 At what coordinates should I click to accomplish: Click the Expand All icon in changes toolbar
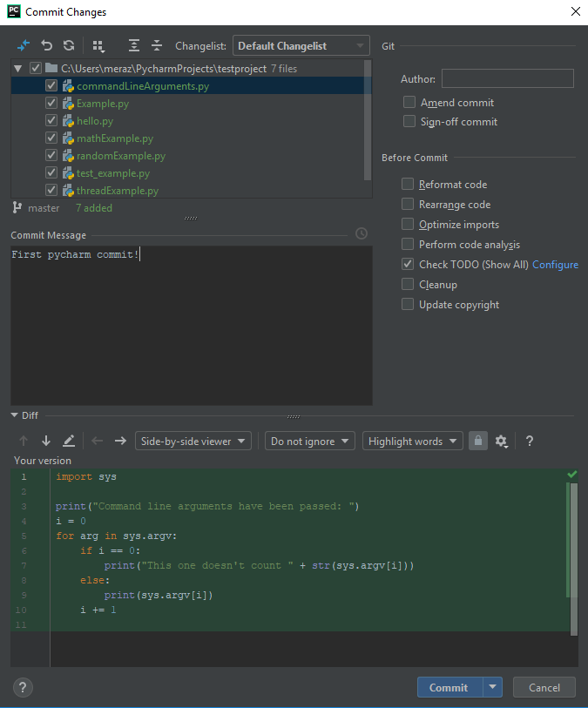coord(133,46)
